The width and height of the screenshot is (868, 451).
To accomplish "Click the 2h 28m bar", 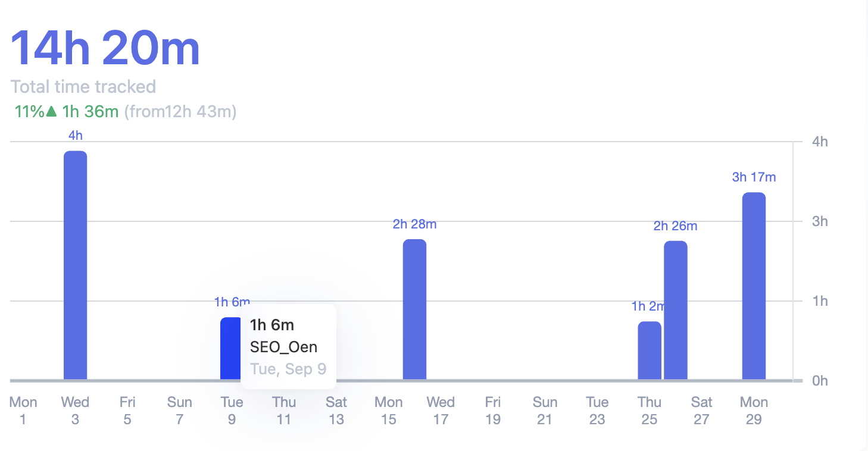I will click(x=414, y=309).
